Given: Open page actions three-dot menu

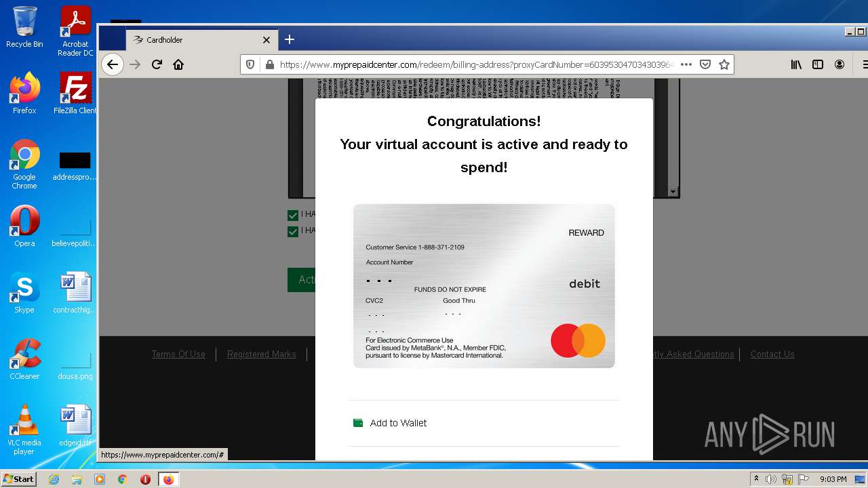Looking at the screenshot, I should (x=686, y=64).
